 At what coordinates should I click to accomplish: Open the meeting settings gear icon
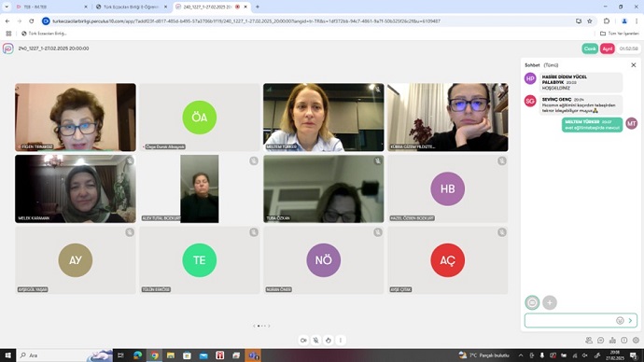tap(637, 341)
